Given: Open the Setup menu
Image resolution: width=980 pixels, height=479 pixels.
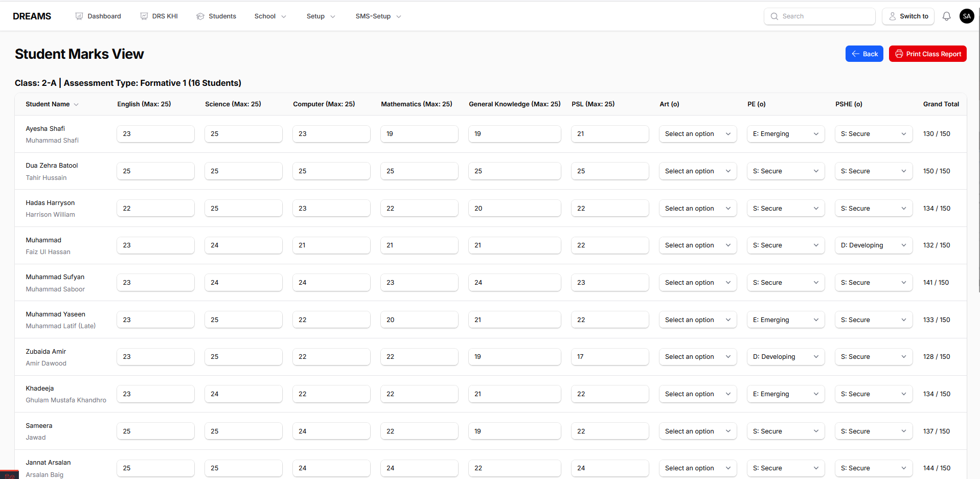Looking at the screenshot, I should coord(321,16).
